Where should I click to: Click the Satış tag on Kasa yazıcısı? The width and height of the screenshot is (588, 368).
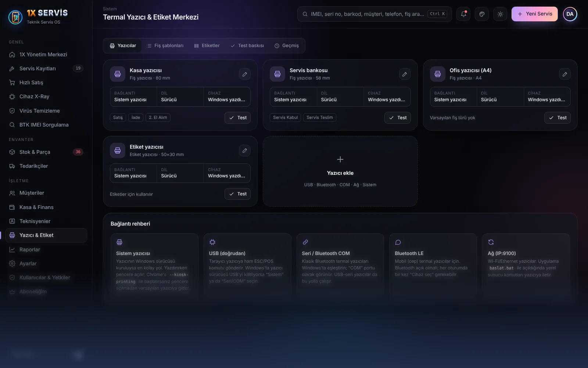(118, 117)
